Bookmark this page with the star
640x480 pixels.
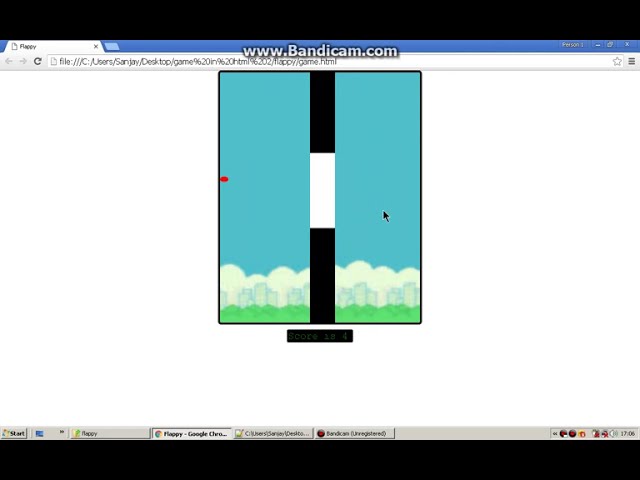[617, 61]
